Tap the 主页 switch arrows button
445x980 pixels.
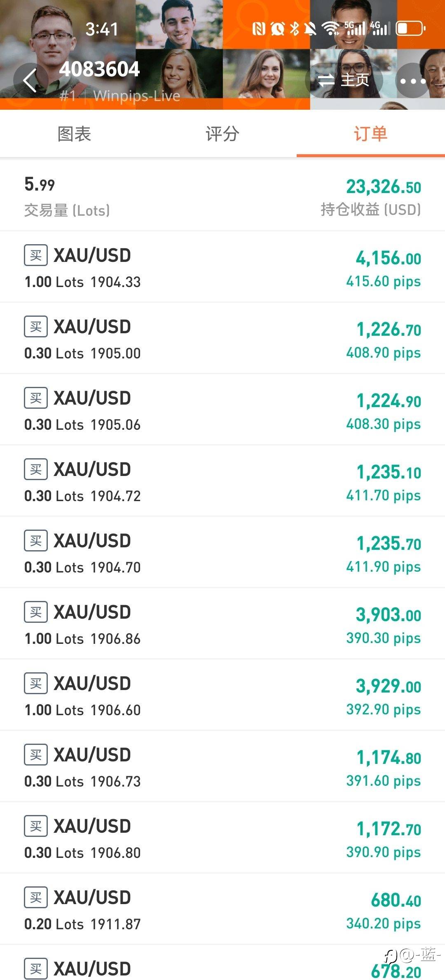click(344, 80)
